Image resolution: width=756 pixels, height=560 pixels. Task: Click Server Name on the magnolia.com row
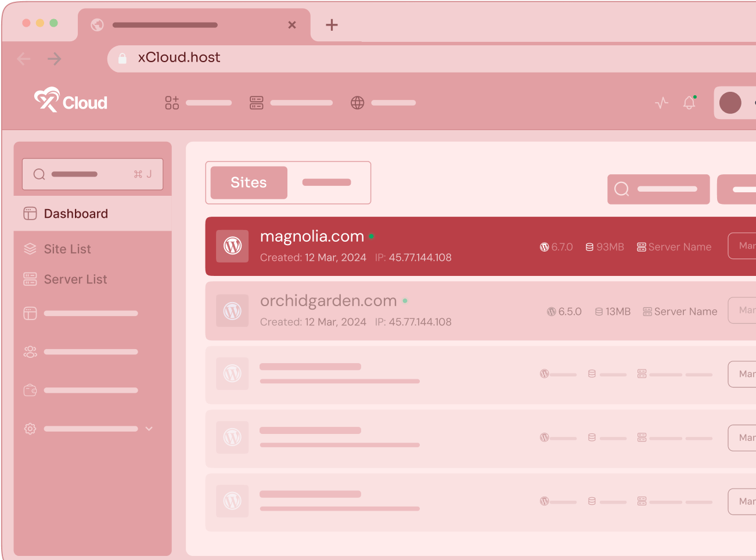pyautogui.click(x=680, y=247)
